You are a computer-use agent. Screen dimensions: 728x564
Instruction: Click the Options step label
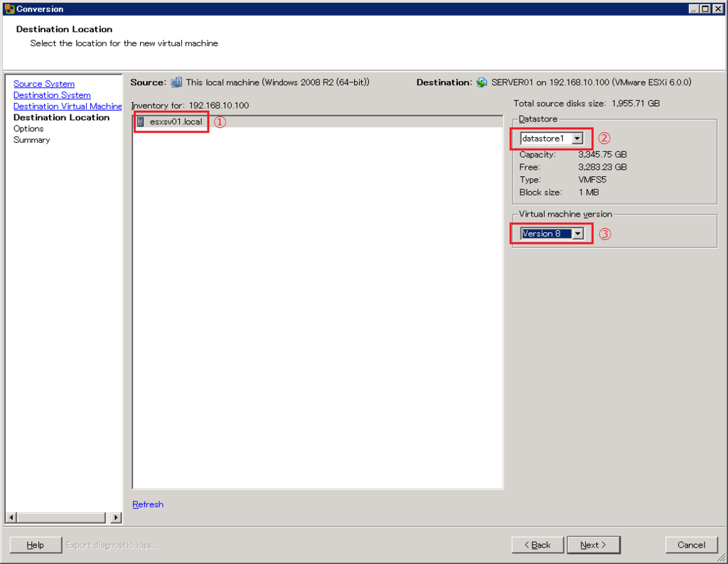[x=28, y=129]
